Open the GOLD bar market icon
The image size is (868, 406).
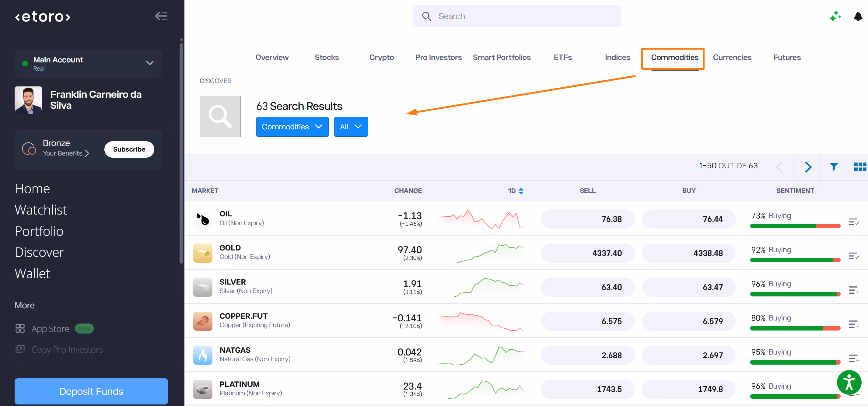pyautogui.click(x=203, y=253)
